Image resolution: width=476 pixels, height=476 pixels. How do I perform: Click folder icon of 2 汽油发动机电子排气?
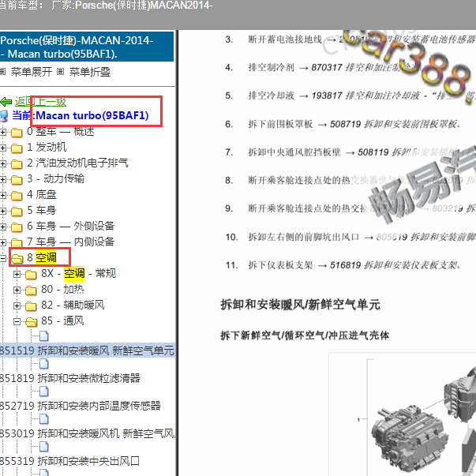[17, 164]
